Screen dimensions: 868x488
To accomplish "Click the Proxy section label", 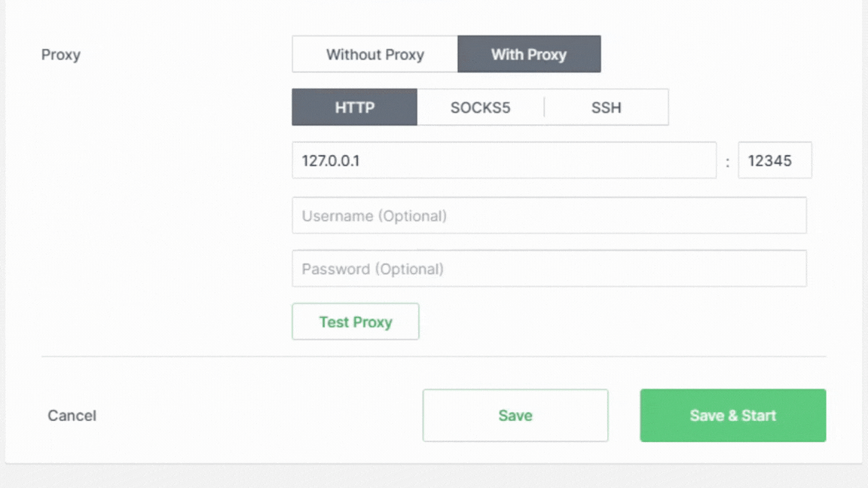I will point(61,55).
